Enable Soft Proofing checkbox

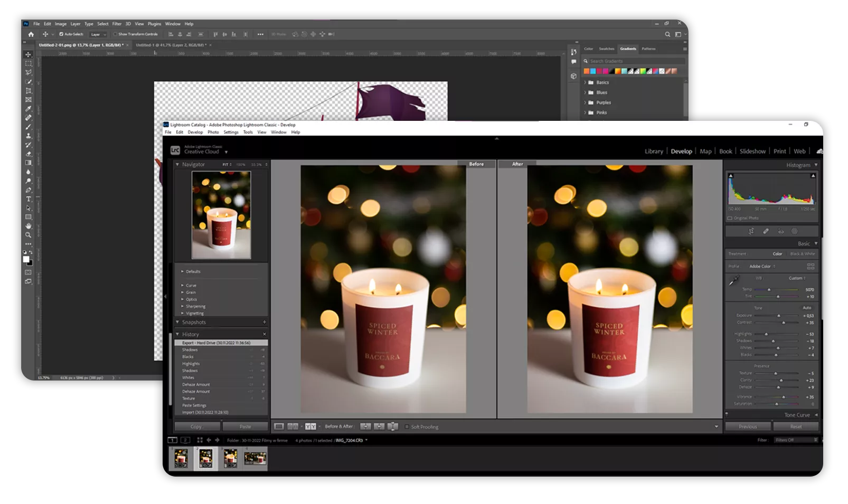407,427
